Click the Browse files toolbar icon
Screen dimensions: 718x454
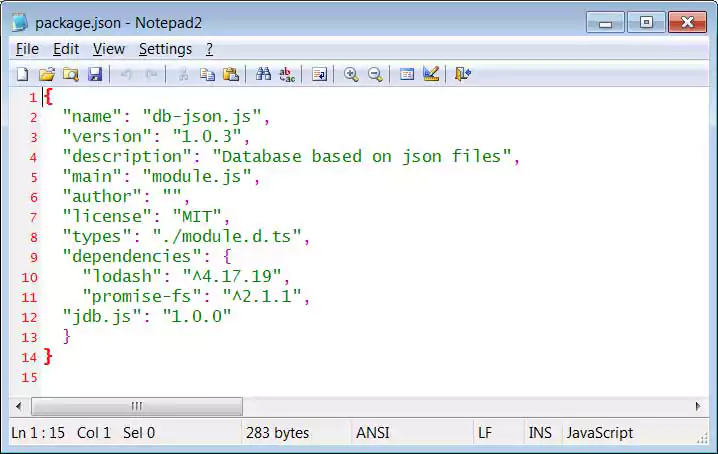[x=71, y=74]
